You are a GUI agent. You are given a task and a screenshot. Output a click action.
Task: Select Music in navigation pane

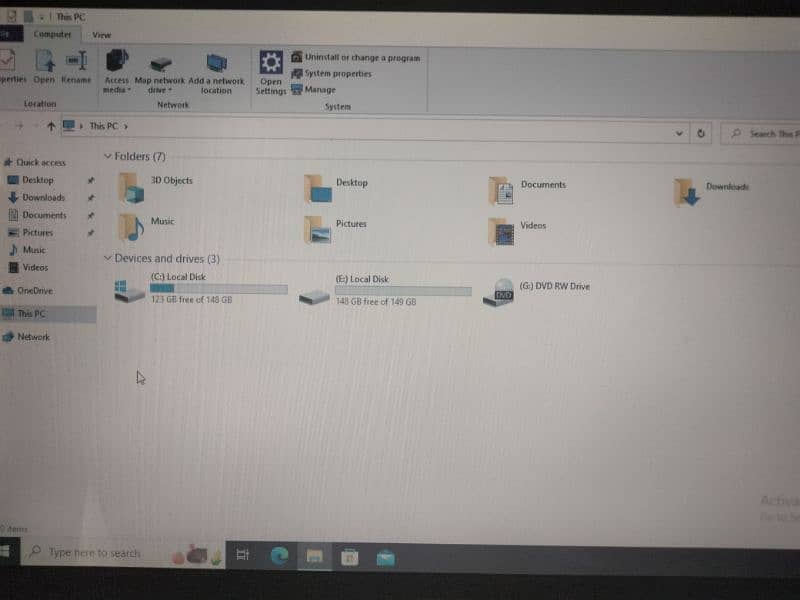(28, 249)
